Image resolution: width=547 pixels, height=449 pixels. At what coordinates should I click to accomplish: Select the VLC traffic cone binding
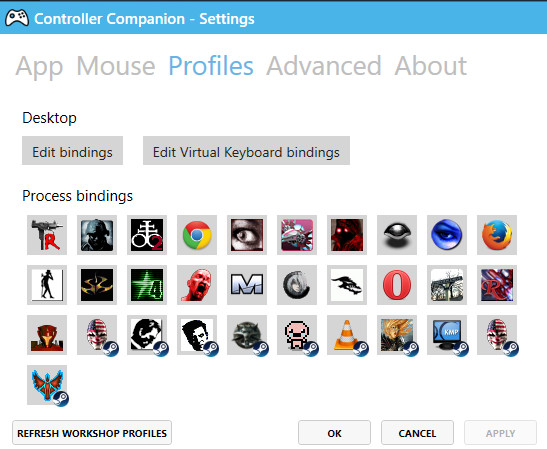pos(347,335)
